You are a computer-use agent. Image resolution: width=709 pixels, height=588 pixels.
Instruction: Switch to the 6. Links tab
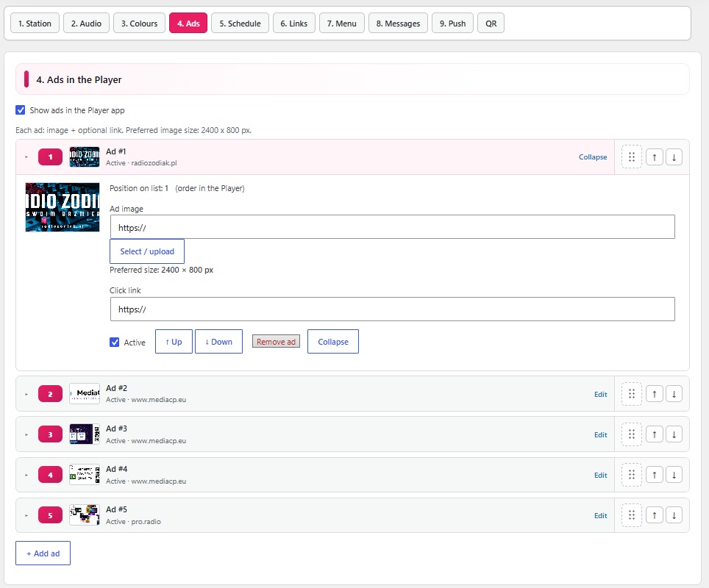point(294,23)
